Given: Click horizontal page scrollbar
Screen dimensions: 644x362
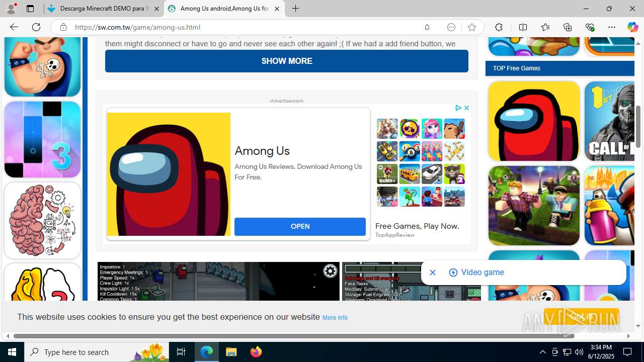Looking at the screenshot, I should 294,336.
